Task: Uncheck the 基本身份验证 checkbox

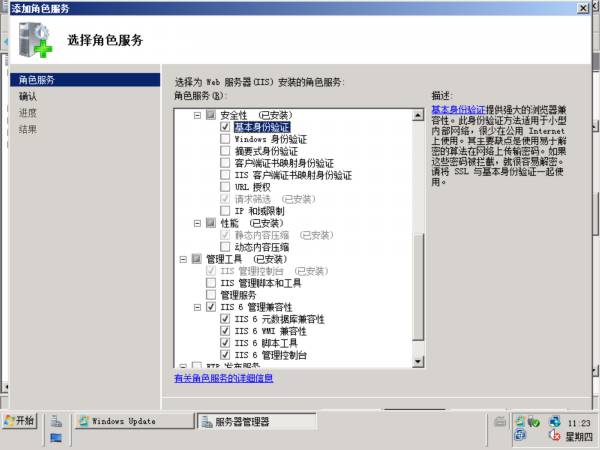Action: (225, 127)
